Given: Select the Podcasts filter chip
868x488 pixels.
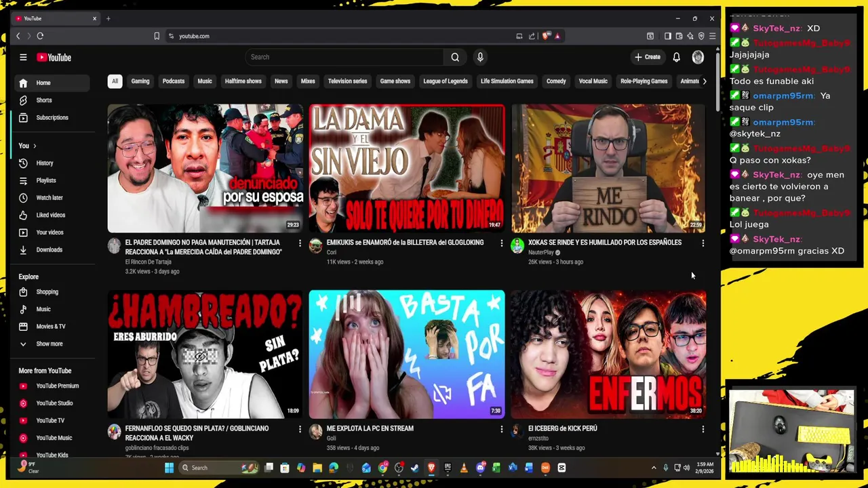Looking at the screenshot, I should click(x=174, y=81).
